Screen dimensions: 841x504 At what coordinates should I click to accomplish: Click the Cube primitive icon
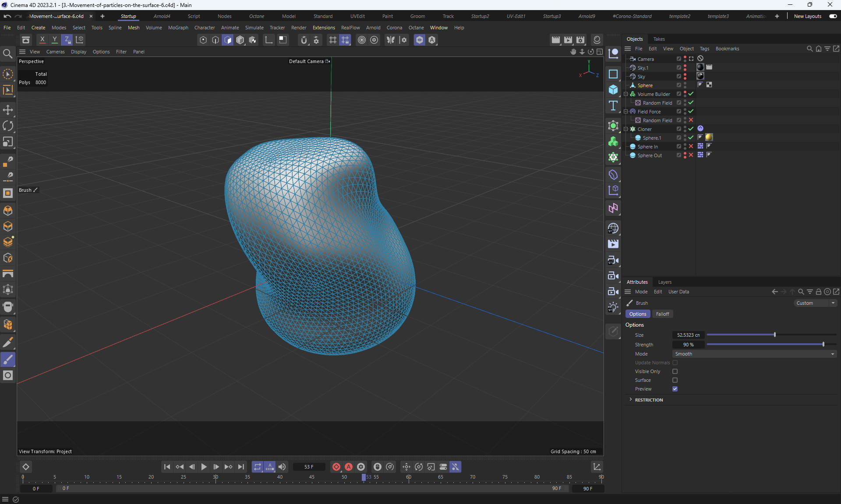pyautogui.click(x=613, y=90)
